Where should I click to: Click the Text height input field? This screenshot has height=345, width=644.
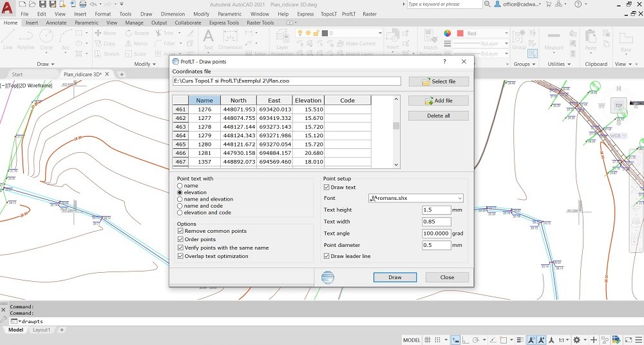437,210
